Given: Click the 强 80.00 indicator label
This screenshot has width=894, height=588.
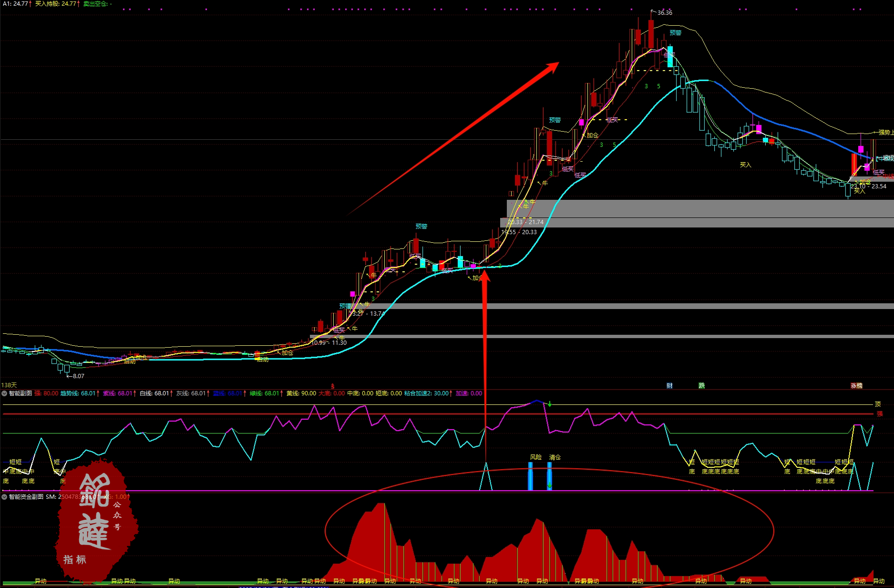Looking at the screenshot, I should (46, 393).
